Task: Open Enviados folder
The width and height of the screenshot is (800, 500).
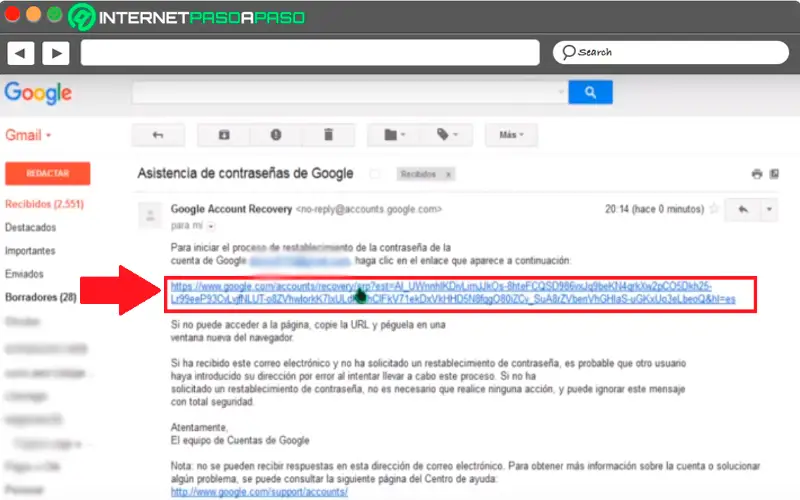Action: [24, 274]
